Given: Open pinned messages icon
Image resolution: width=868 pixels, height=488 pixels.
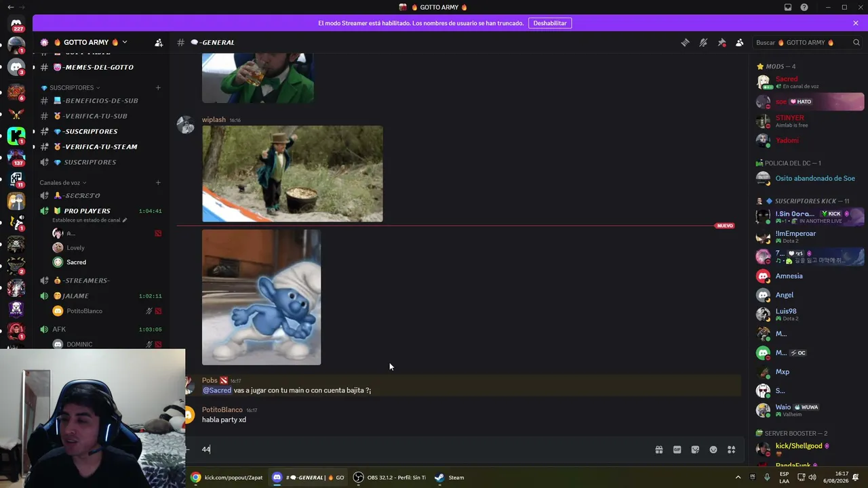Looking at the screenshot, I should 722,43.
